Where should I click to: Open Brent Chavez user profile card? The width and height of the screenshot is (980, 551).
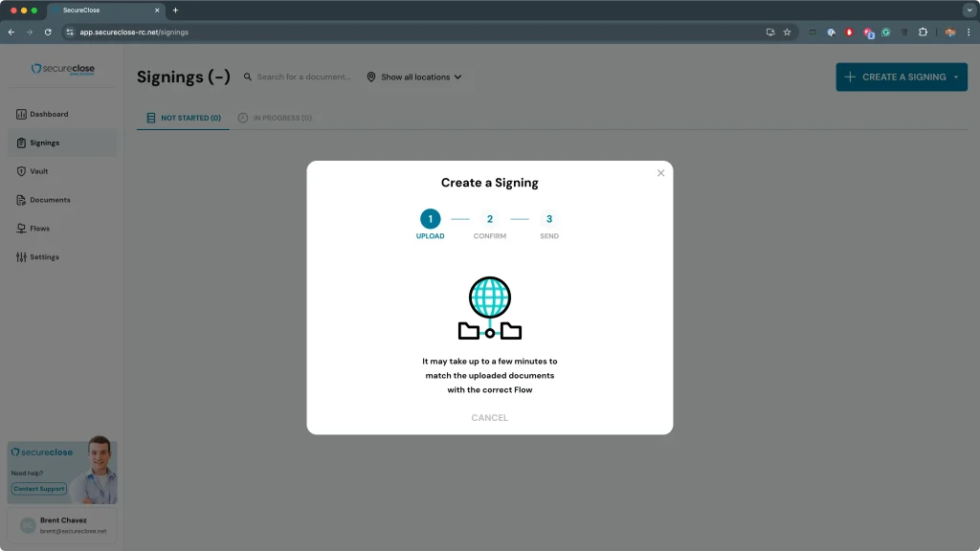(62, 525)
